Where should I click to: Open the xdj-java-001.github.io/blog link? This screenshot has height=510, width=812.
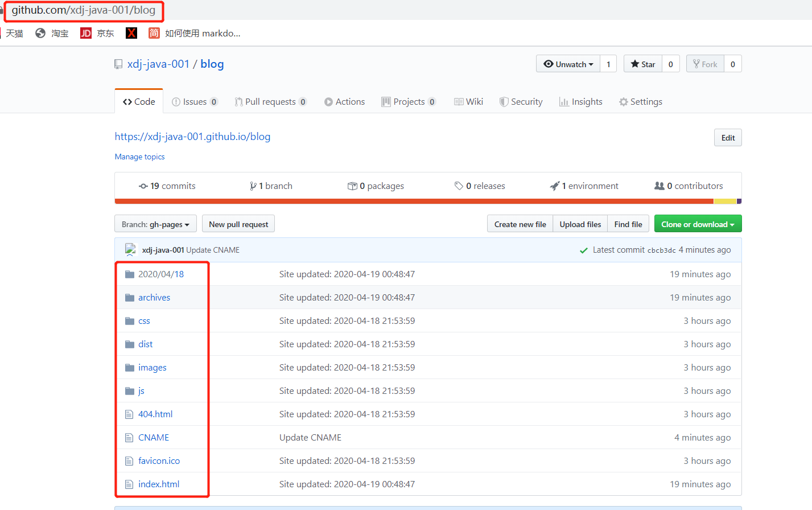pos(192,137)
